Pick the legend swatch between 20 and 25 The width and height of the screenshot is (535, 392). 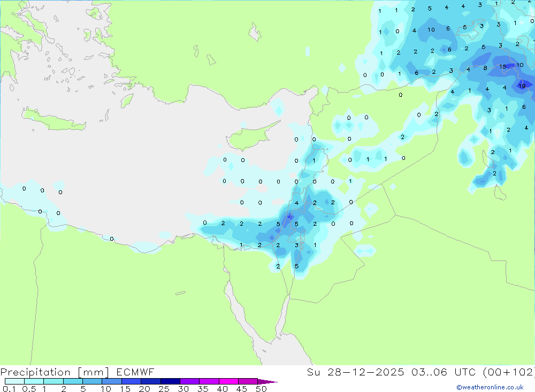(x=151, y=381)
